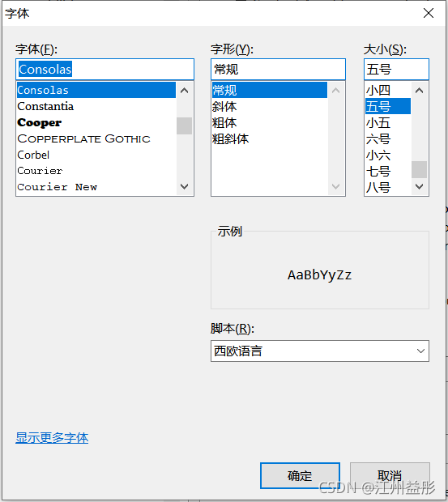Open the 脚本 script dropdown (西欧语言)
448x502 pixels.
(319, 351)
